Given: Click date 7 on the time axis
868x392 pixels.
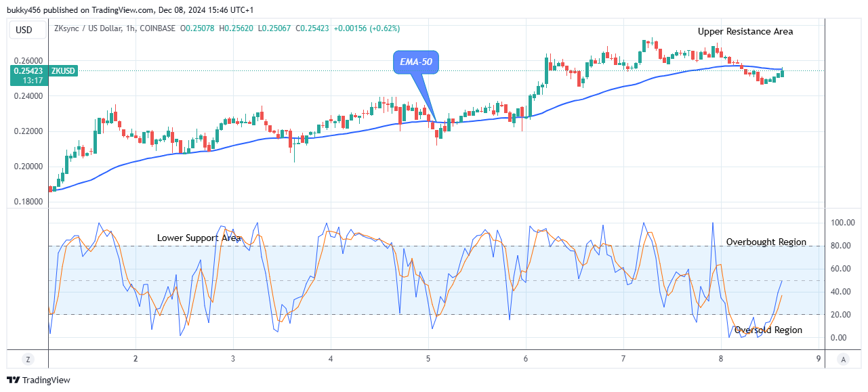Looking at the screenshot, I should click(623, 359).
